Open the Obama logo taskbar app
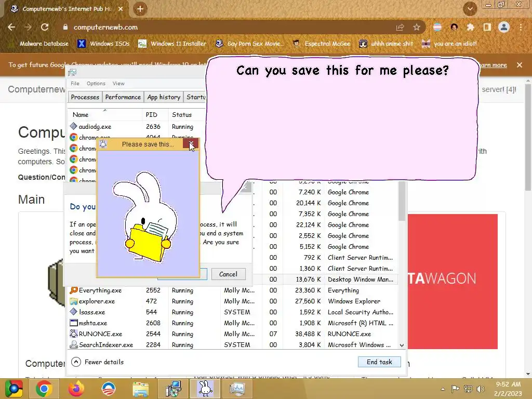 click(x=108, y=389)
